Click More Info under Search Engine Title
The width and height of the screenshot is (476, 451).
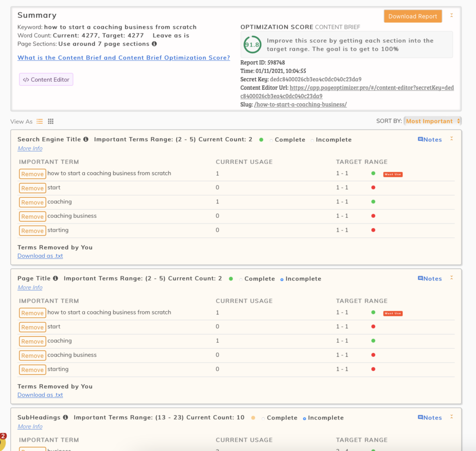[x=30, y=148]
